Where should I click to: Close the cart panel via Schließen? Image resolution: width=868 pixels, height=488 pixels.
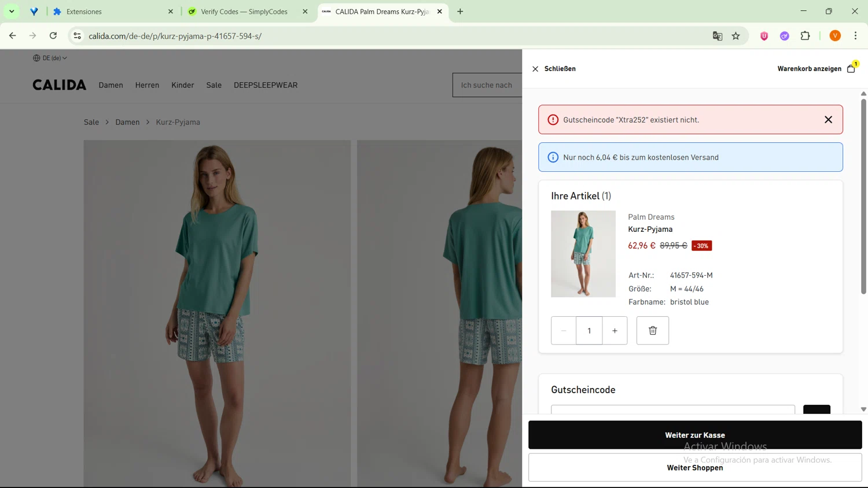(554, 69)
